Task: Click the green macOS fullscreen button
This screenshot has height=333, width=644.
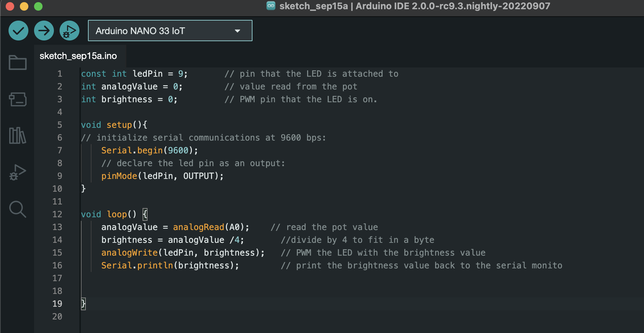Action: (x=38, y=6)
